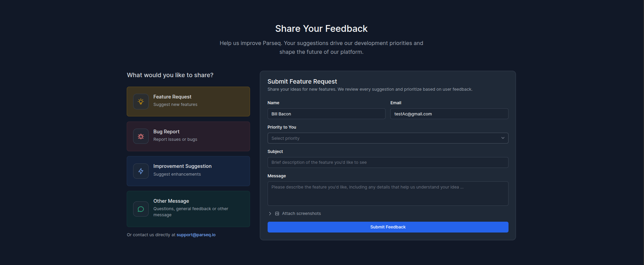Screen dimensions: 644x265
Task: Pick the Other Message option title
Action: click(x=171, y=201)
